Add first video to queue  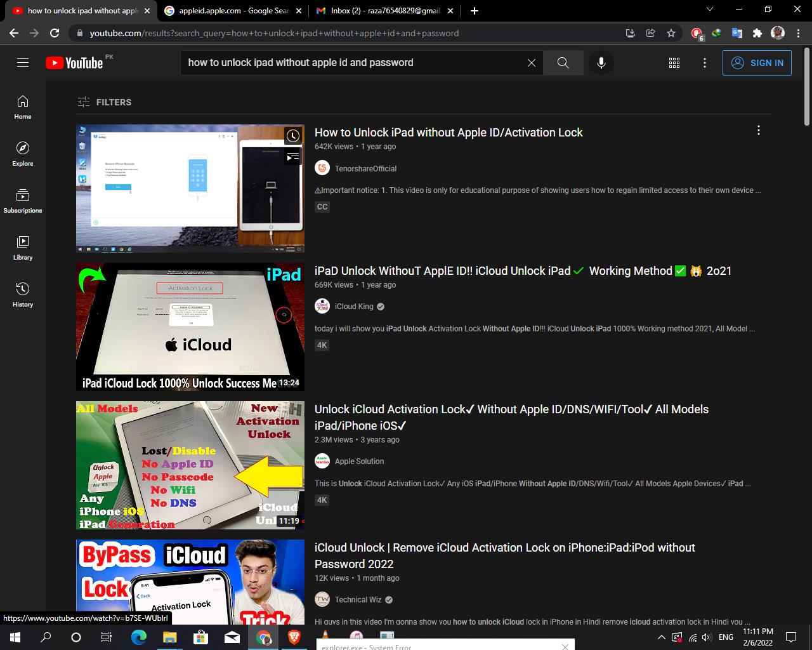tap(292, 156)
